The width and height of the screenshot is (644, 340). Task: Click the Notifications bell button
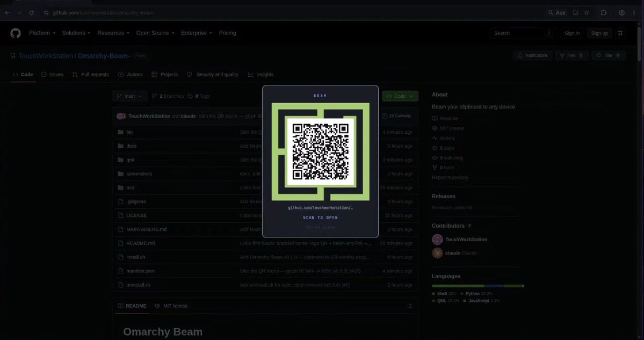pyautogui.click(x=532, y=55)
